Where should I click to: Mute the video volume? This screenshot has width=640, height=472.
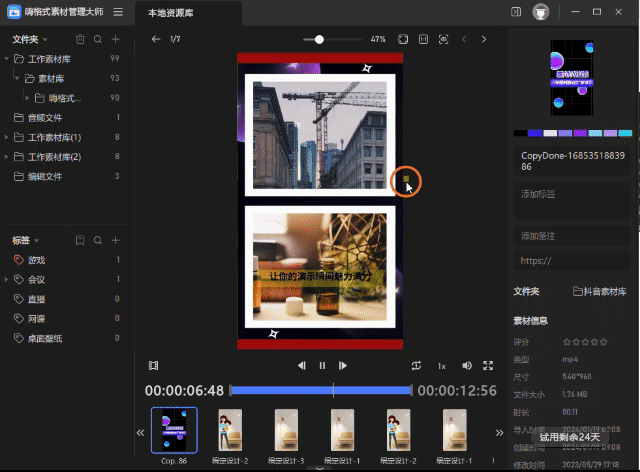(467, 365)
